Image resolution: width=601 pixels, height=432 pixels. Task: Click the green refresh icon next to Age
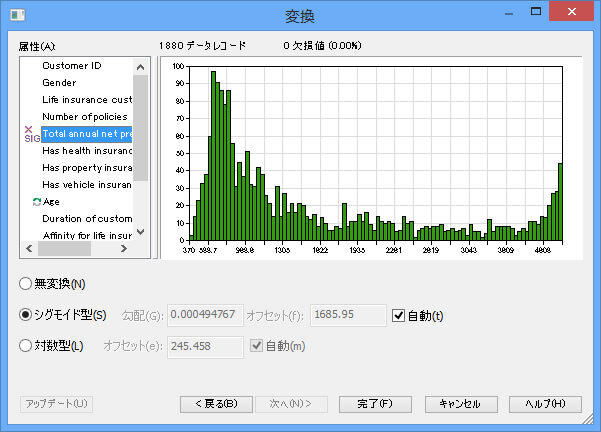tap(35, 201)
